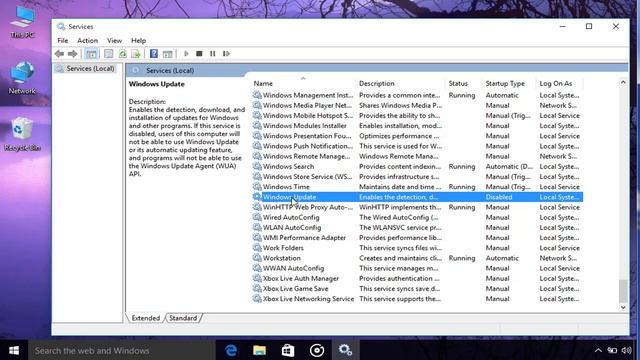The image size is (640, 360).
Task: Open the View menu
Action: click(x=114, y=40)
